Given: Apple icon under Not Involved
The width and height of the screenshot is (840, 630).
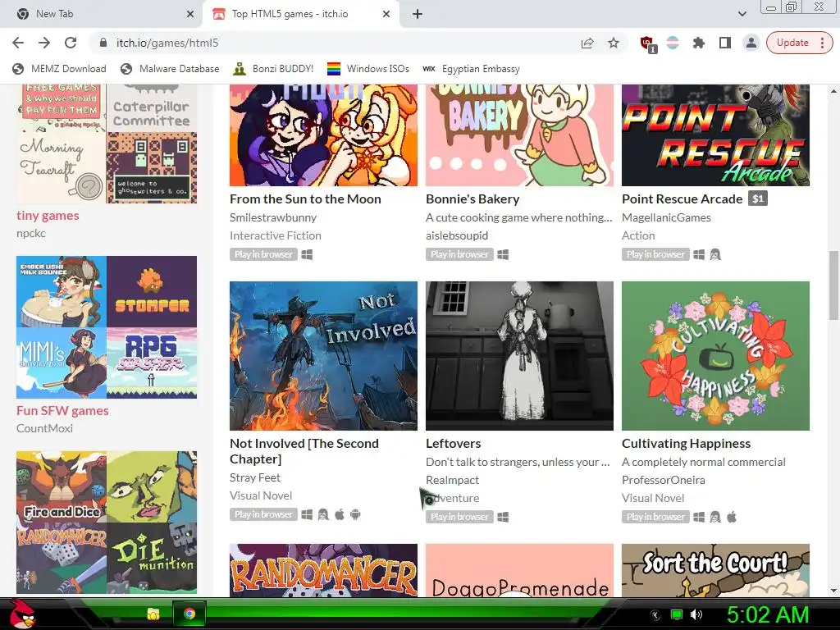Looking at the screenshot, I should click(x=340, y=515).
